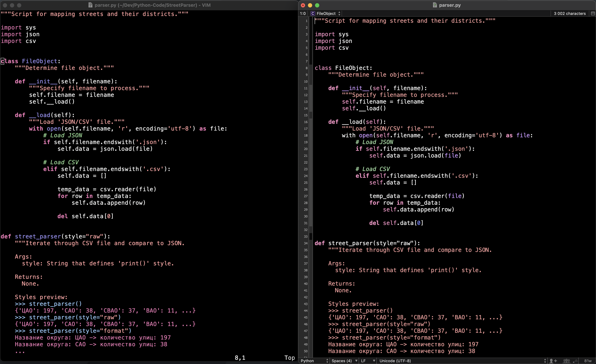Click the FileObject class name in the Vim window

click(39, 61)
